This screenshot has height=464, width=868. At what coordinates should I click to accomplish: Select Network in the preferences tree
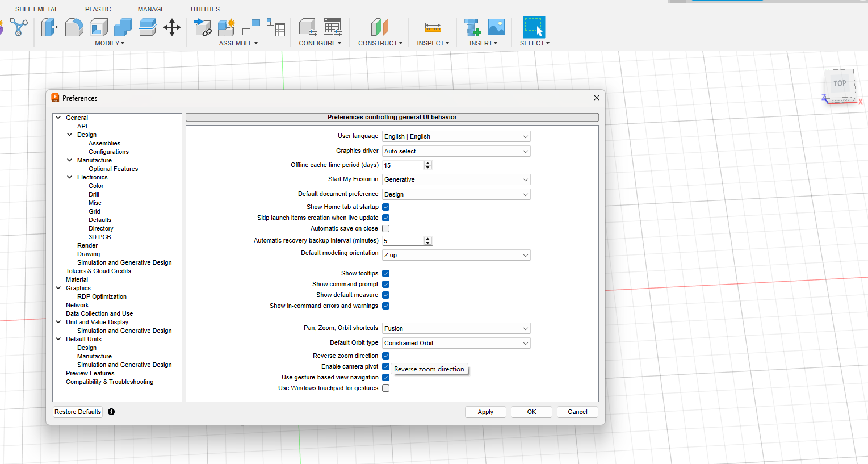77,305
